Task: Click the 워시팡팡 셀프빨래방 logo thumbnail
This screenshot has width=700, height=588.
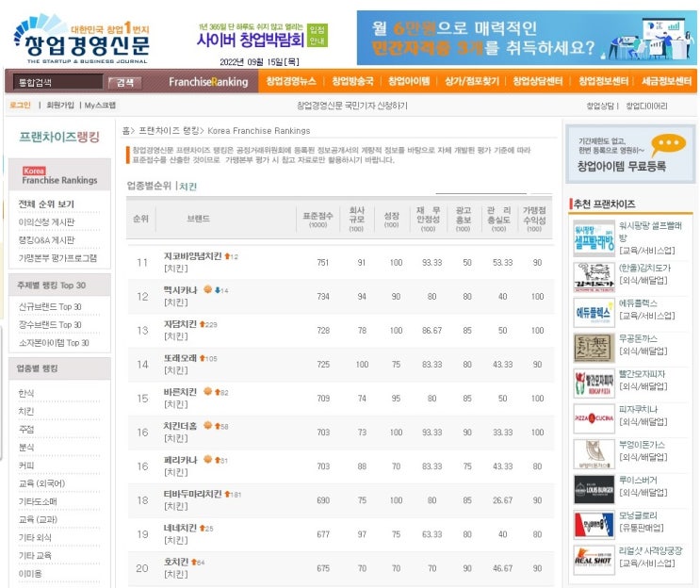Action: point(594,238)
